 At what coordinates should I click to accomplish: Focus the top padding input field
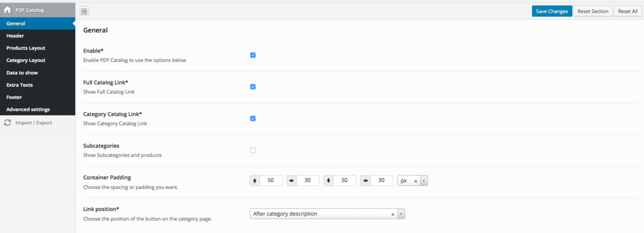pyautogui.click(x=271, y=181)
